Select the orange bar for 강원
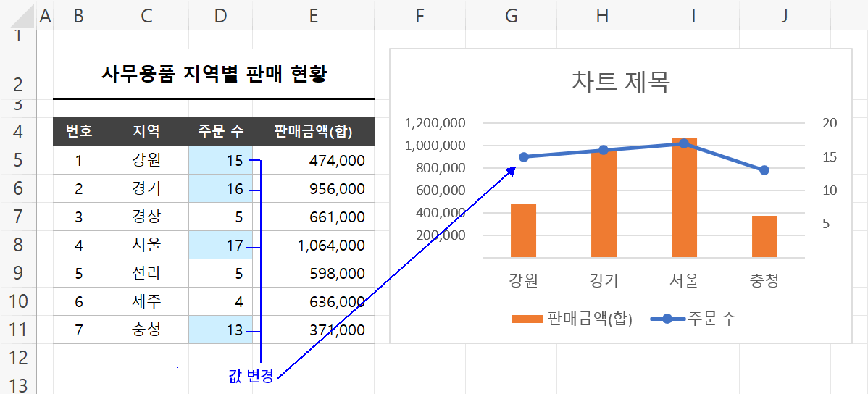The height and width of the screenshot is (394, 868). click(x=523, y=231)
